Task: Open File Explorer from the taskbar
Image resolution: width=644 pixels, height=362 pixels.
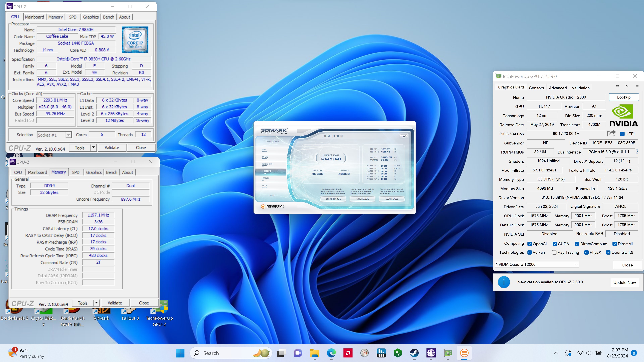Action: [x=314, y=353]
